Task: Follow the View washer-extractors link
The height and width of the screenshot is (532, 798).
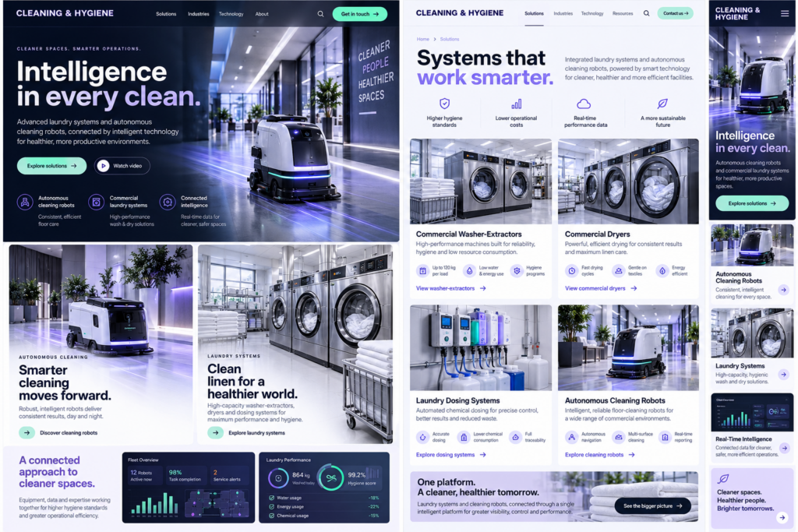Action: coord(450,288)
